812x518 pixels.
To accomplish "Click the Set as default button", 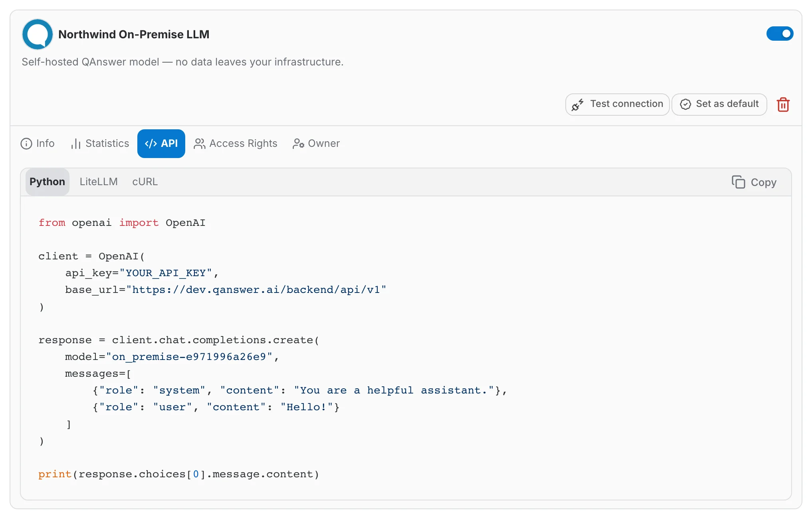I will 719,104.
